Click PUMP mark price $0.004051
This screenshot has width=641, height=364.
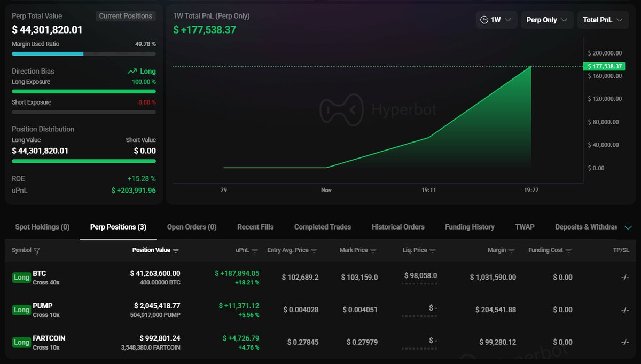tap(360, 310)
